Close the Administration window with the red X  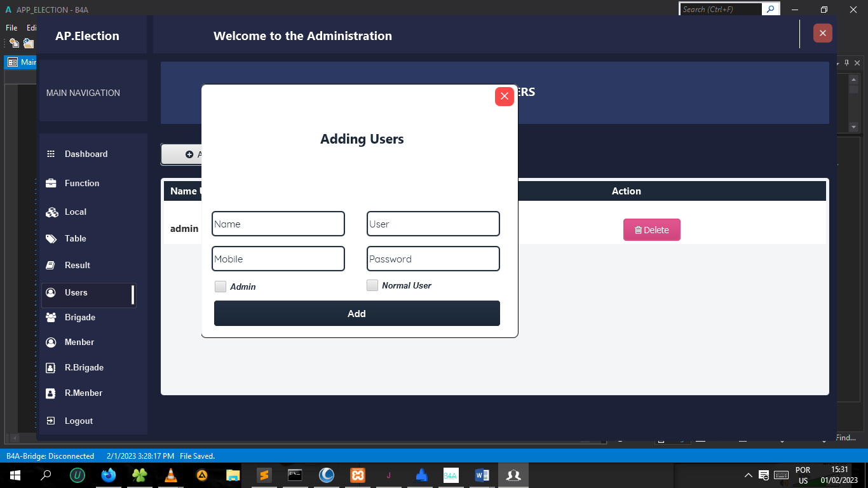click(x=823, y=33)
